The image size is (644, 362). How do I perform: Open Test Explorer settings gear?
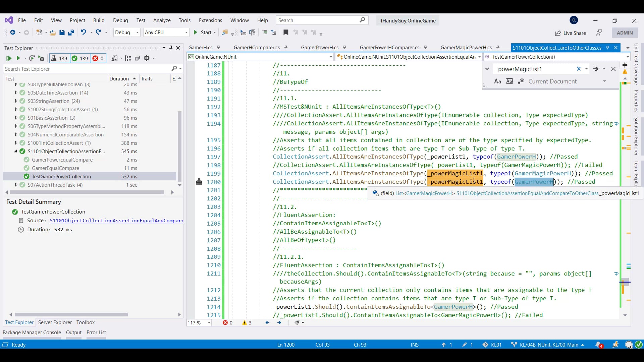click(147, 58)
